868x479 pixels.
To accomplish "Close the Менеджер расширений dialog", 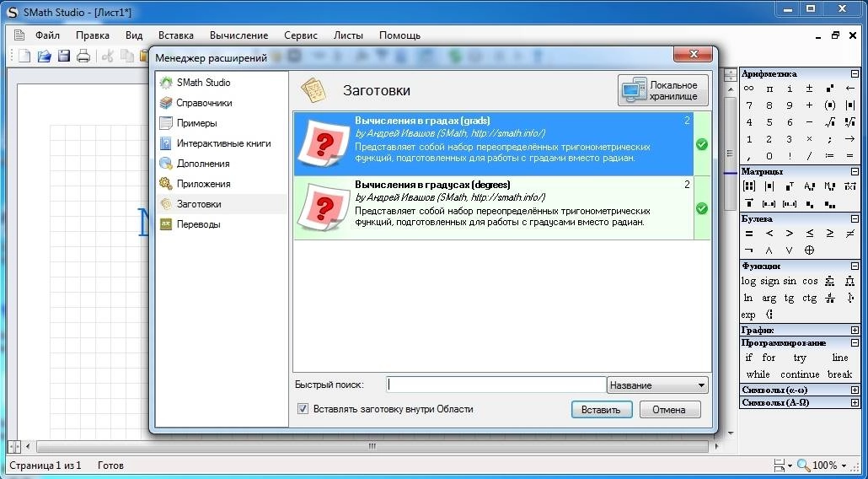I will [x=693, y=54].
